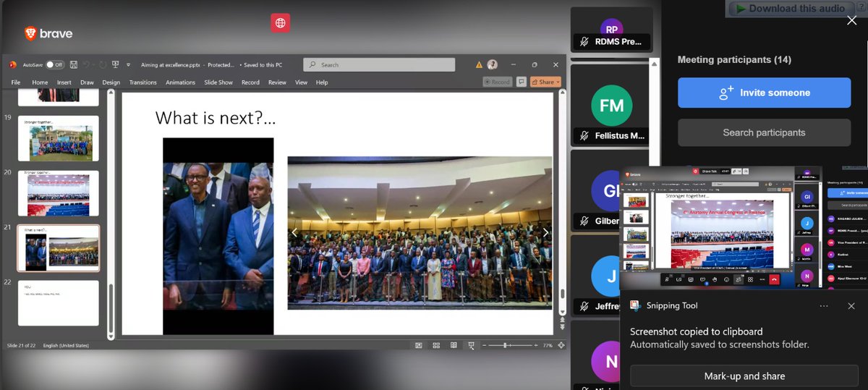Select the Transitions tab
Image resolution: width=868 pixels, height=390 pixels.
click(142, 82)
